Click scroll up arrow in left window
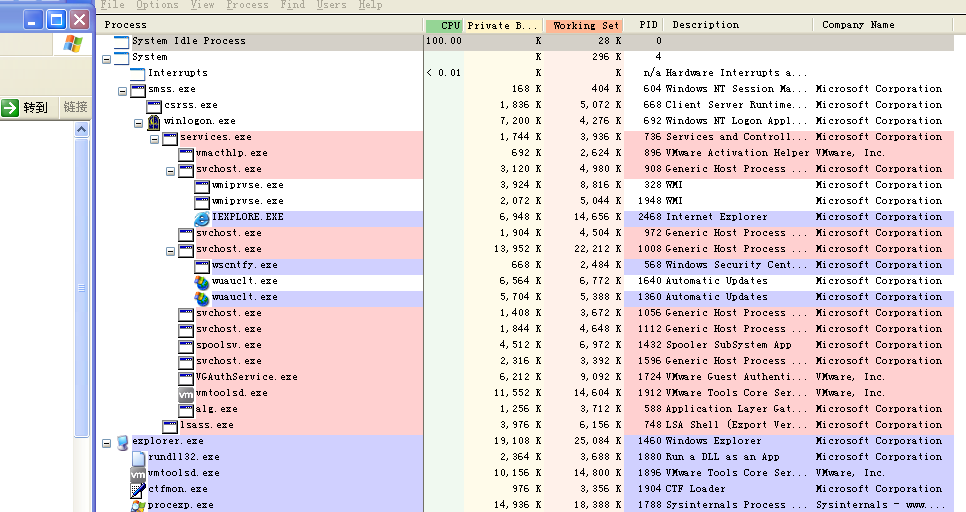 (x=82, y=129)
